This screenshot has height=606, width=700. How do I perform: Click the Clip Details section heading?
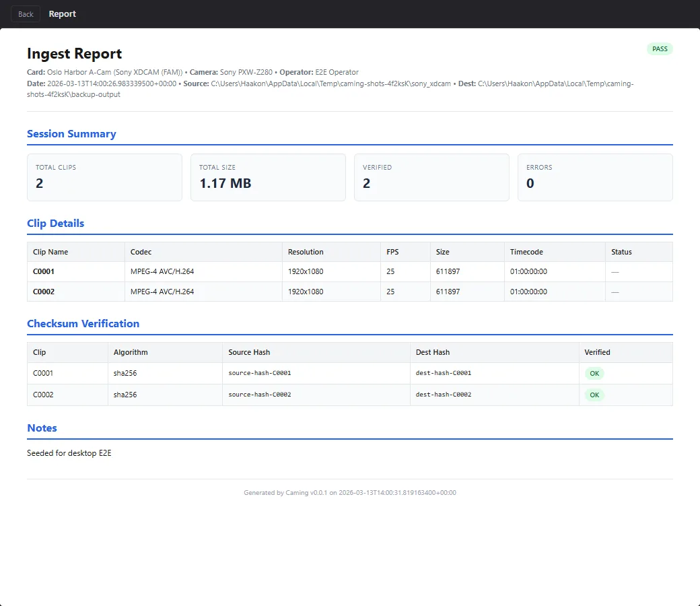(x=56, y=223)
